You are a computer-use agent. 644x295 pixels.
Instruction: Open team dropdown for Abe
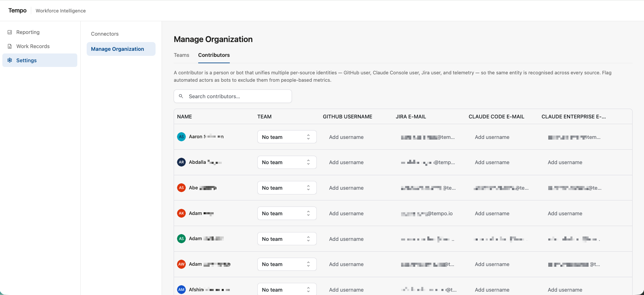(287, 188)
